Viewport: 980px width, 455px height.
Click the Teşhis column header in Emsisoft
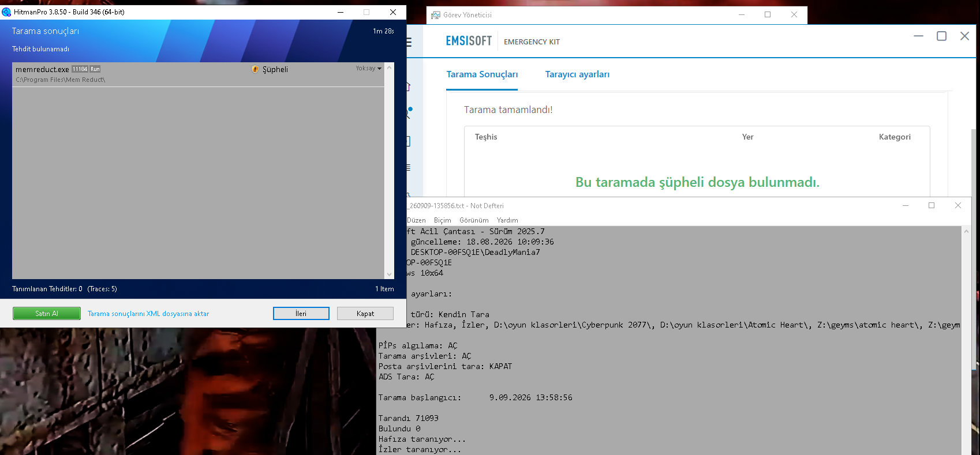(x=486, y=137)
